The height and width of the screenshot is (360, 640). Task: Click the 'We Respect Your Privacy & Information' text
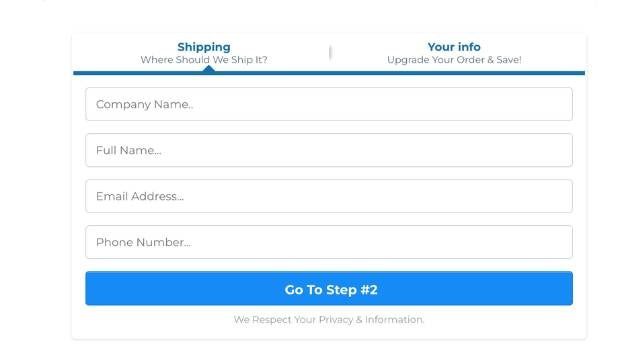tap(329, 320)
